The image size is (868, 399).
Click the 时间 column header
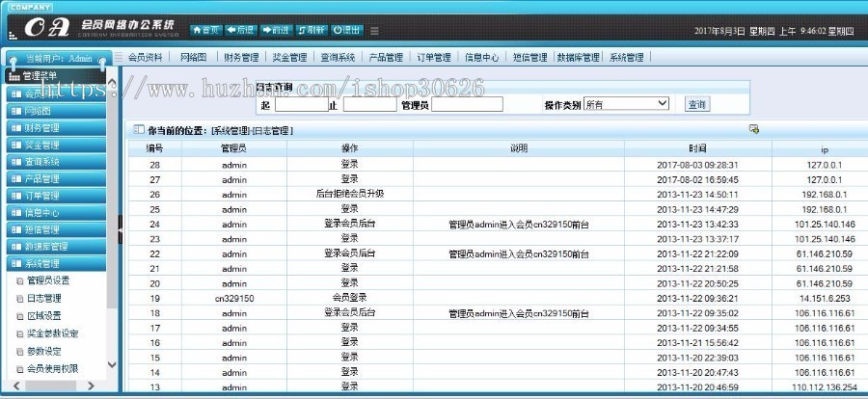pyautogui.click(x=697, y=148)
